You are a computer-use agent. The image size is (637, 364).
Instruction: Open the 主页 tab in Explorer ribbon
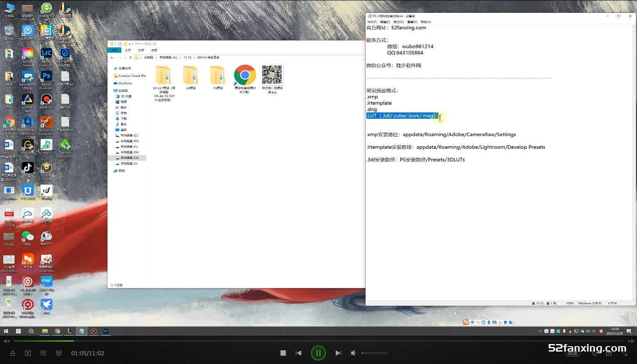pos(128,50)
